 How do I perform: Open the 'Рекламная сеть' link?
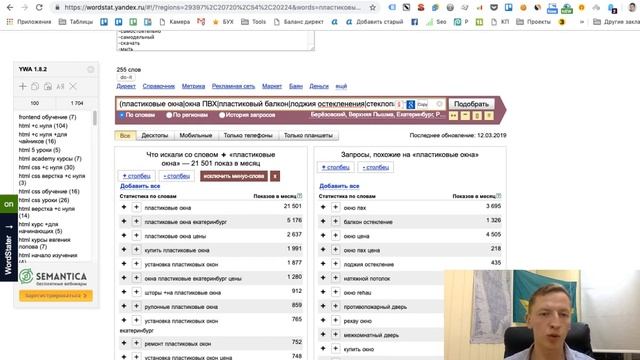(233, 86)
